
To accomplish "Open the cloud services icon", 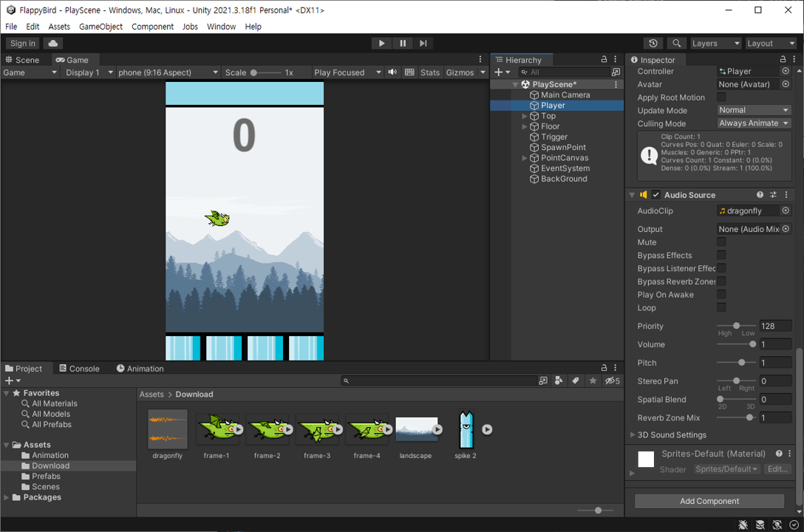I will pyautogui.click(x=52, y=44).
